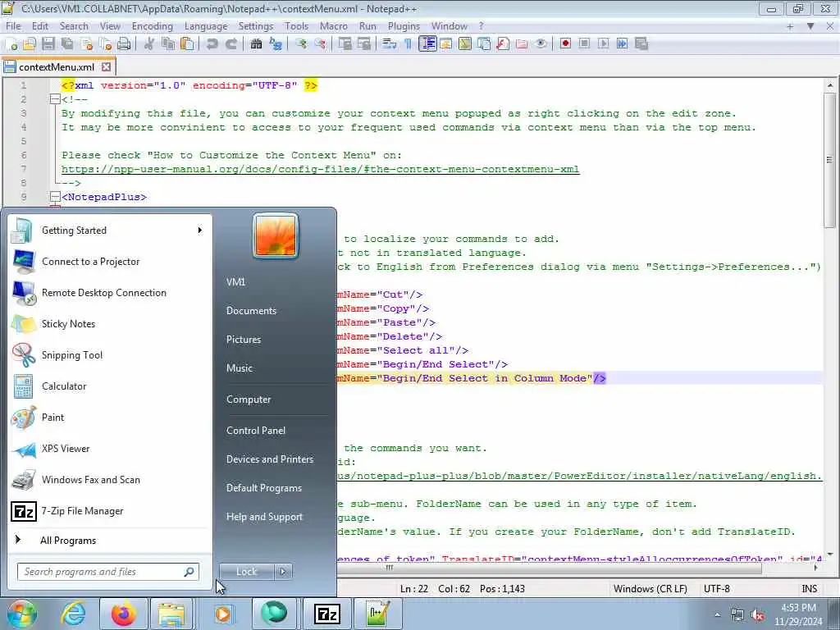The width and height of the screenshot is (840, 630).
Task: Expand the Getting Started submenu arrow
Action: pyautogui.click(x=200, y=231)
